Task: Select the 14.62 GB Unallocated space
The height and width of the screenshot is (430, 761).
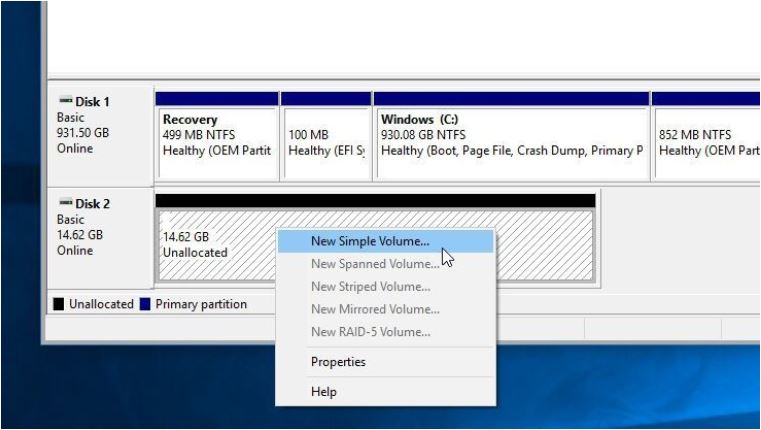Action: (217, 245)
